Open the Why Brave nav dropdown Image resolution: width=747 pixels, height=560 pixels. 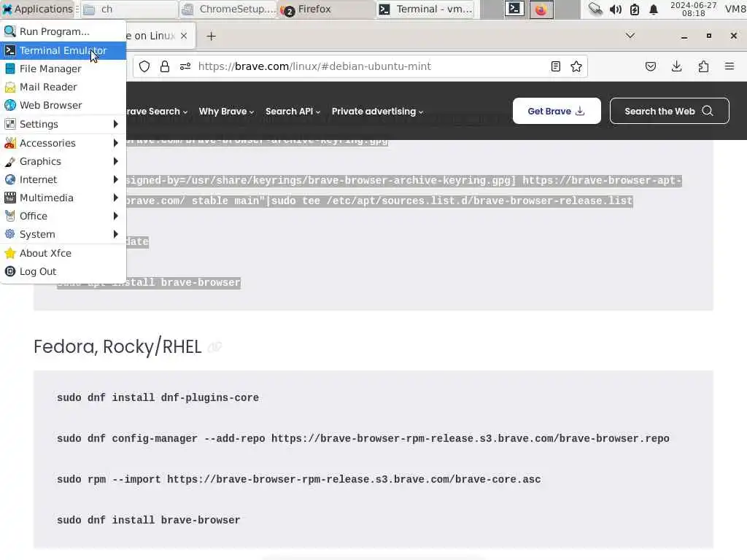[226, 112]
